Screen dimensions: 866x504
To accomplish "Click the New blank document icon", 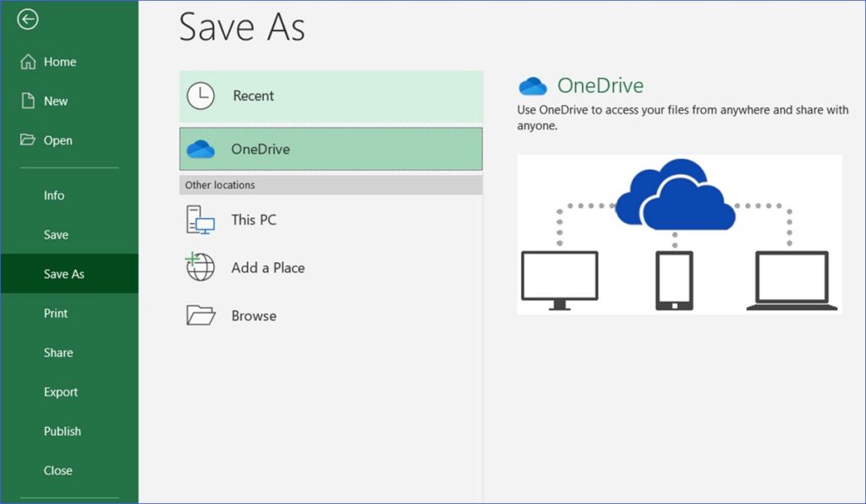I will (28, 101).
